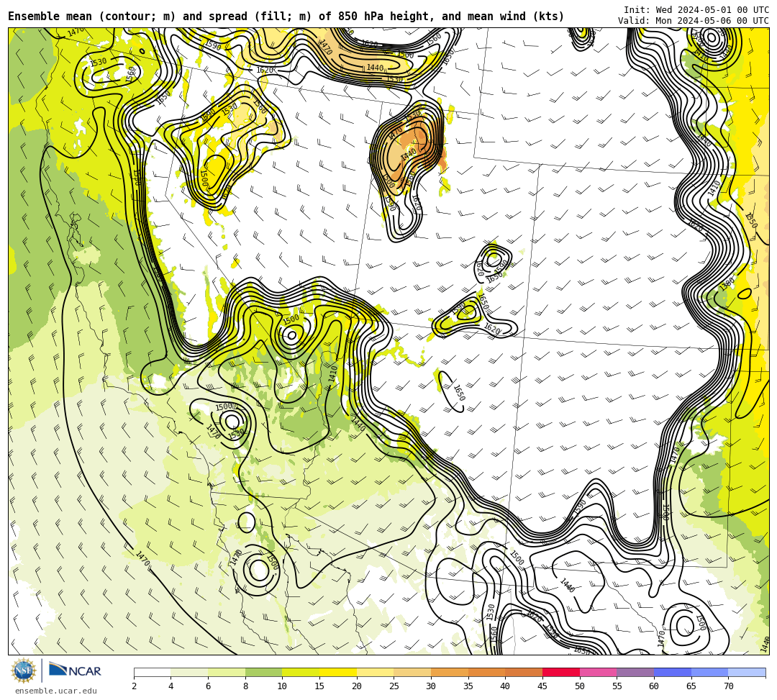Screen dimensions: 777x700
Task: Click the colorbar tick label 20
Action: click(x=356, y=686)
